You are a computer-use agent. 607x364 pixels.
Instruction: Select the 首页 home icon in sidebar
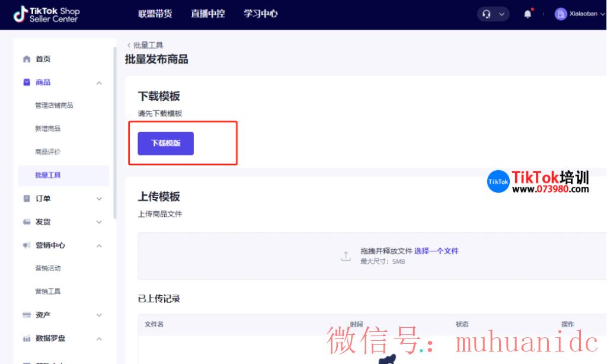click(27, 59)
